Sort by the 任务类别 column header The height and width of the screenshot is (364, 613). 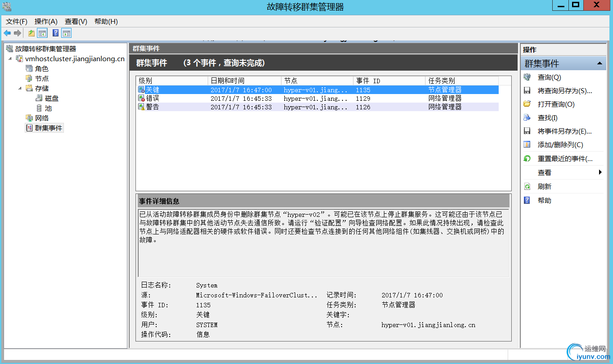click(x=462, y=81)
